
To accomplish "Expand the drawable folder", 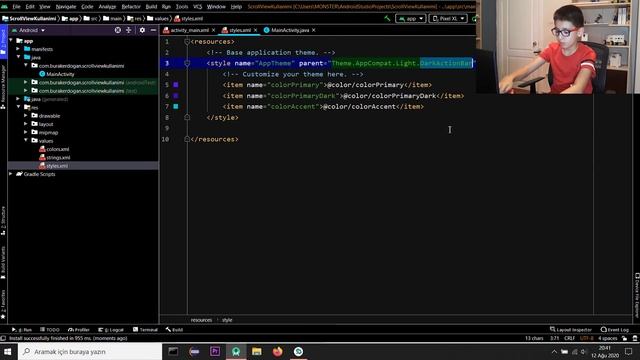I will tap(26, 116).
